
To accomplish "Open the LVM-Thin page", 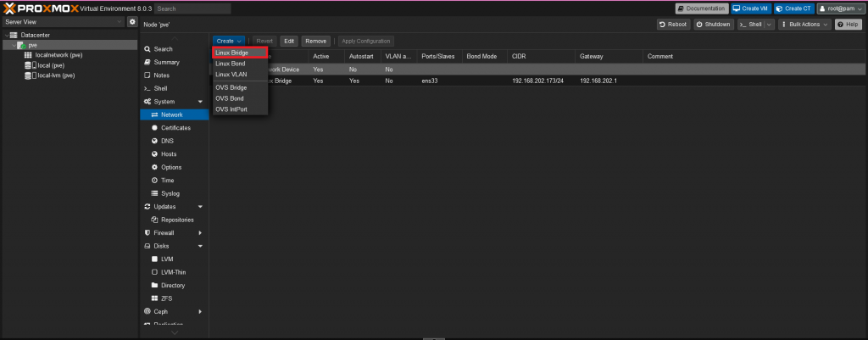I will point(175,272).
